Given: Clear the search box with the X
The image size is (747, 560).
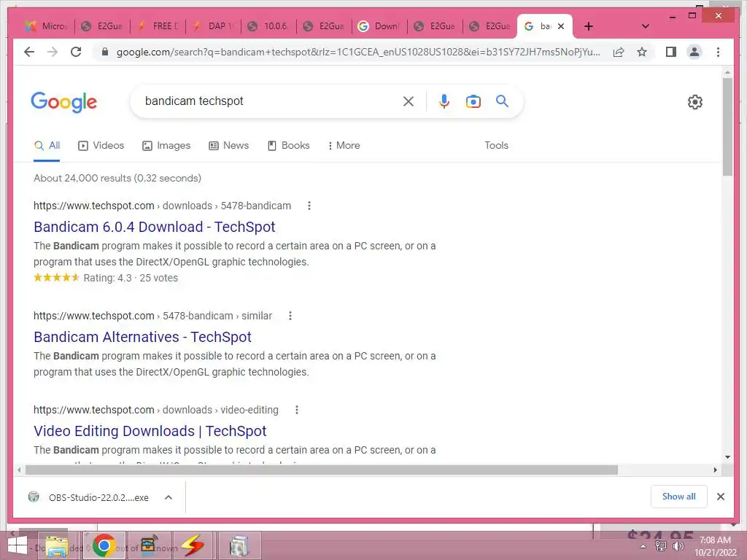Looking at the screenshot, I should coord(409,101).
